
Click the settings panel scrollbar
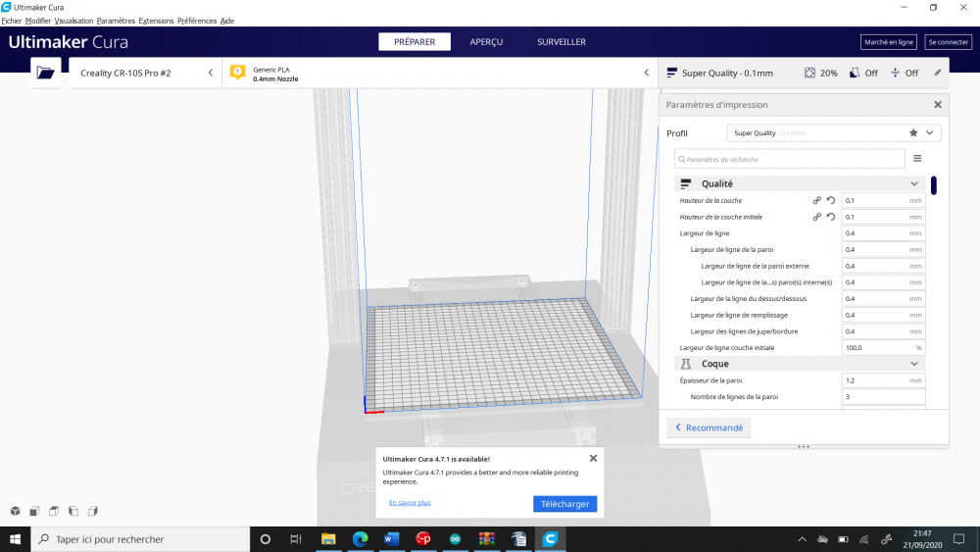coord(934,185)
